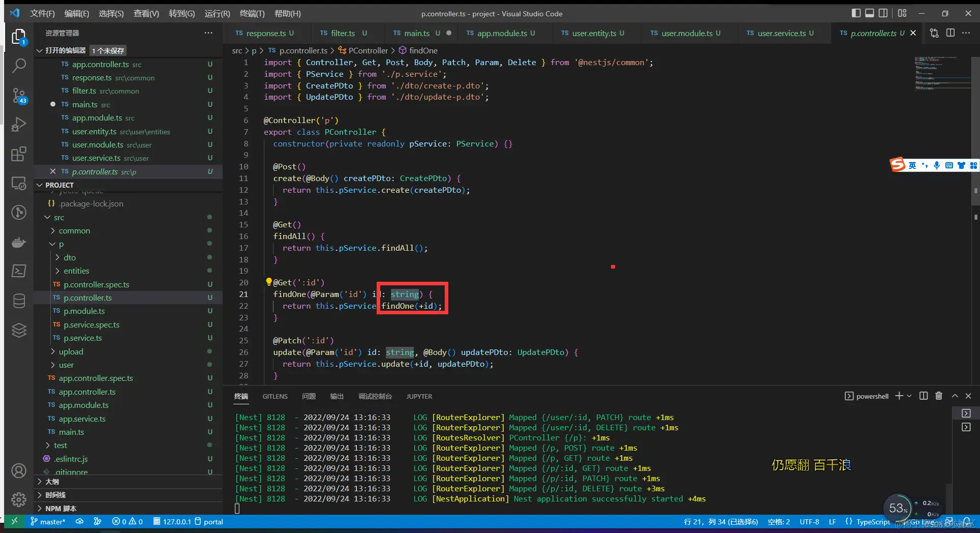Click the master* branch in status bar
The width and height of the screenshot is (980, 533).
point(48,521)
